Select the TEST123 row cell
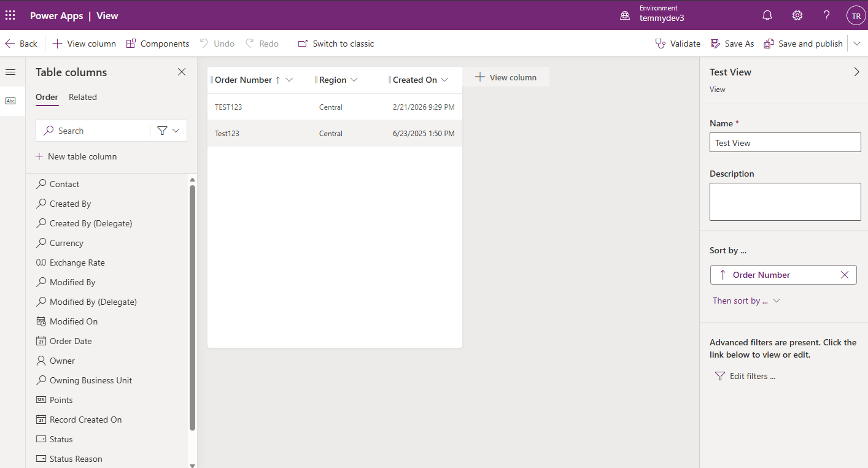This screenshot has height=468, width=868. coord(228,107)
